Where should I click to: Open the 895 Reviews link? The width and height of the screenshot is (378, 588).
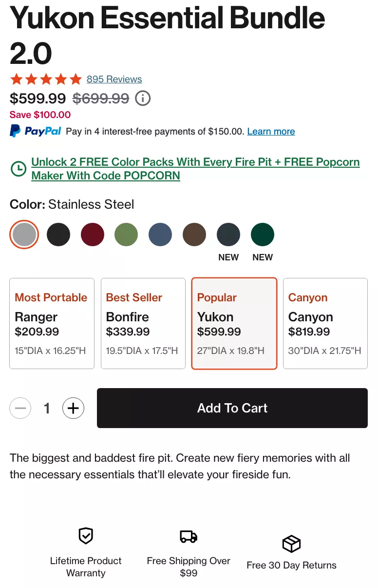[114, 79]
